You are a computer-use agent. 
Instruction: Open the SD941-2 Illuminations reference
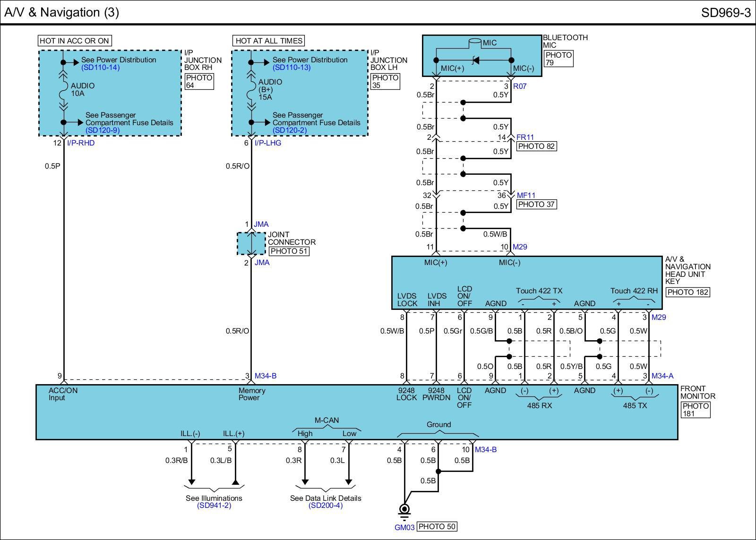tap(214, 506)
